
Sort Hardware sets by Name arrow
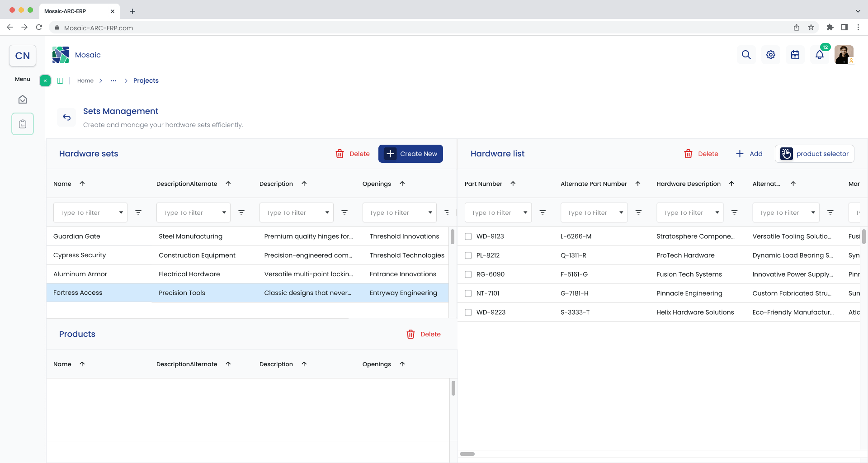[x=82, y=184]
